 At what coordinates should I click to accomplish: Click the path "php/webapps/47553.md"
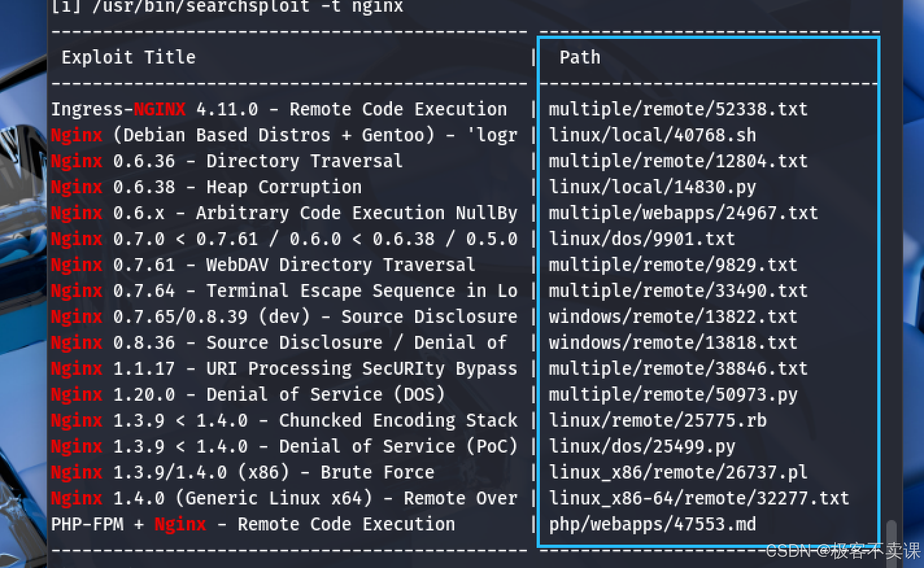[652, 524]
